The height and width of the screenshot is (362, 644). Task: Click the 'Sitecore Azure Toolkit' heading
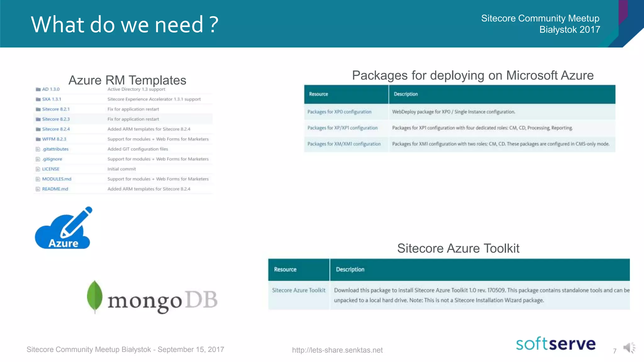[x=458, y=248]
